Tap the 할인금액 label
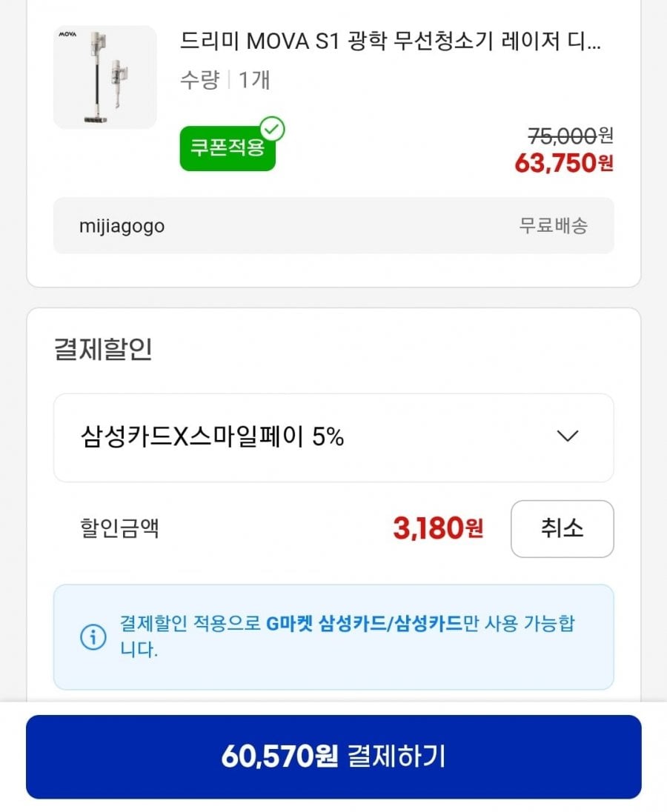The height and width of the screenshot is (812, 667). click(x=119, y=529)
